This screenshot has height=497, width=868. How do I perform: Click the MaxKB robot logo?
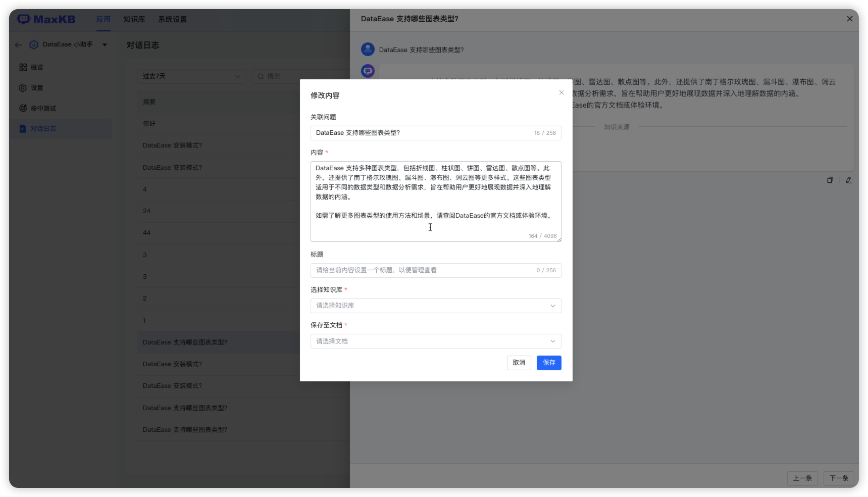pyautogui.click(x=23, y=19)
